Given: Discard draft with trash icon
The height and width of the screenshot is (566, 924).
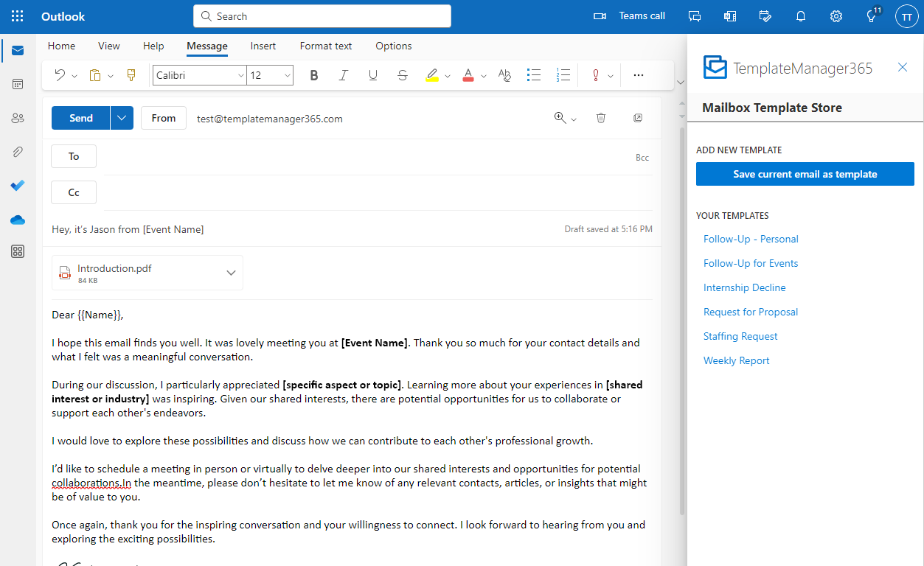Looking at the screenshot, I should tap(601, 118).
